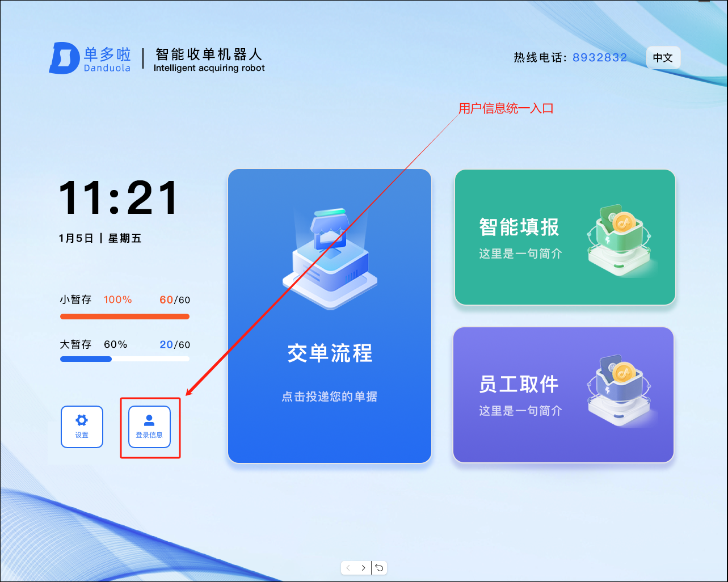Click the 点击投递您的单据 subtitle
The width and height of the screenshot is (728, 582).
click(330, 397)
